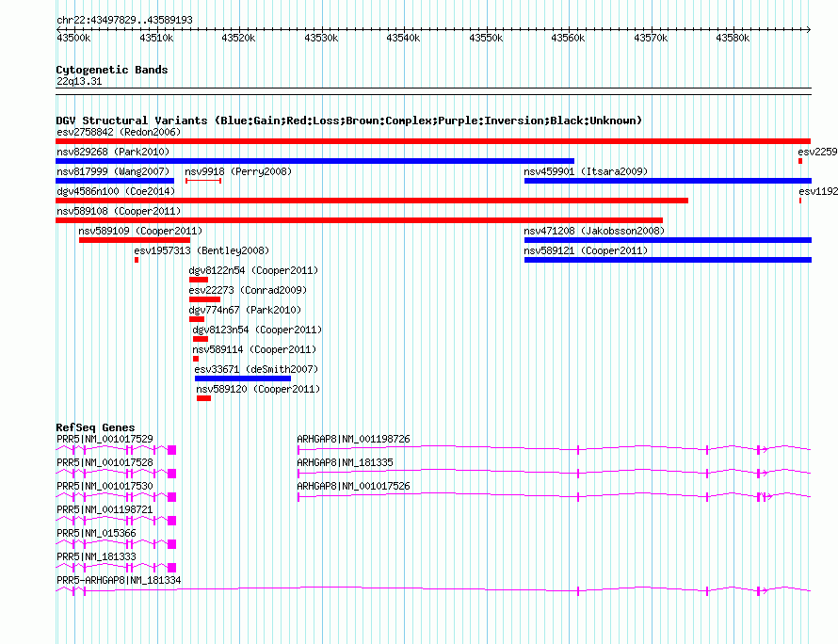
Task: Open the dgv774n67 (Park2010) variant label
Action: pos(245,310)
